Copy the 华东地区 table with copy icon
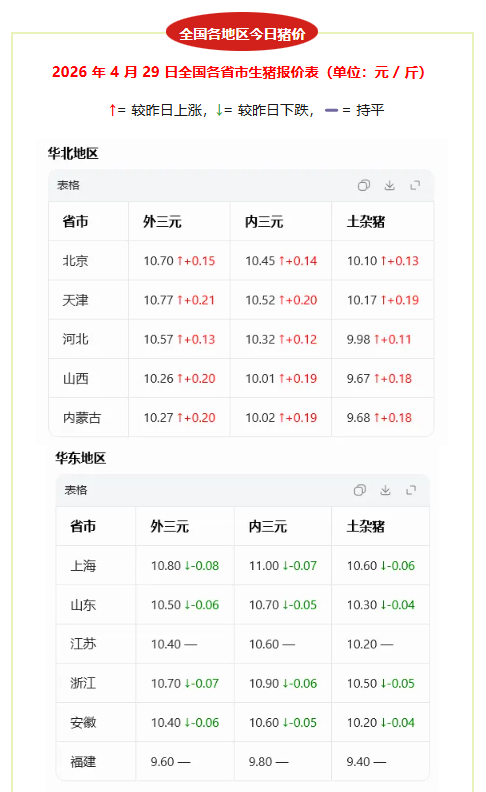This screenshot has width=486, height=792. point(360,490)
